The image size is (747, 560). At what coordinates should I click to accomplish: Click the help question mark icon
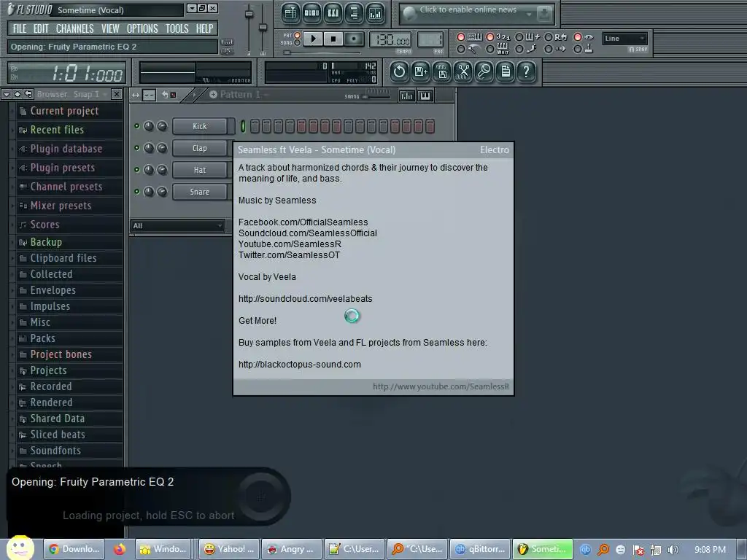click(x=527, y=72)
